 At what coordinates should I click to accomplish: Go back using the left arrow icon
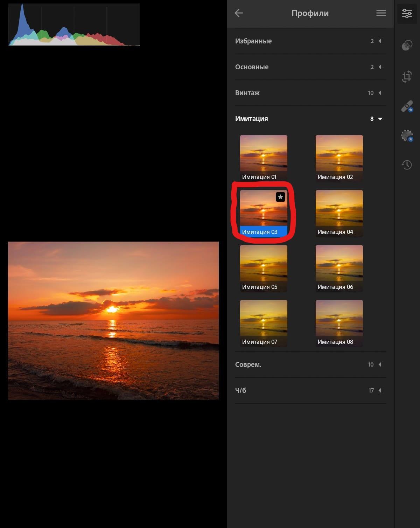pyautogui.click(x=239, y=13)
